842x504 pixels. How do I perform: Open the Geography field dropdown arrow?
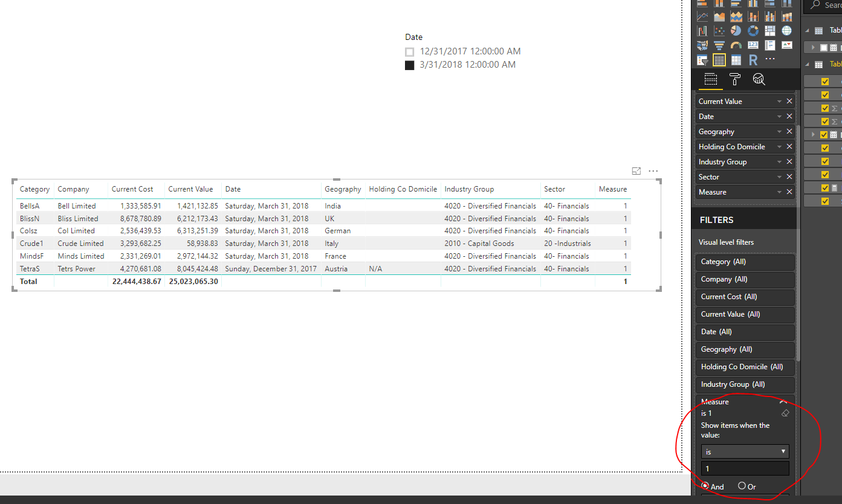click(780, 132)
